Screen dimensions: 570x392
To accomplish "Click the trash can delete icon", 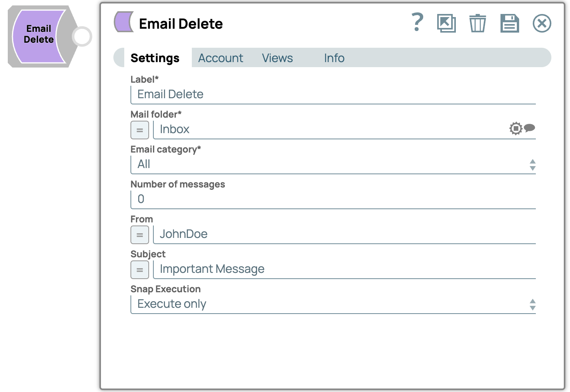I will pos(477,23).
